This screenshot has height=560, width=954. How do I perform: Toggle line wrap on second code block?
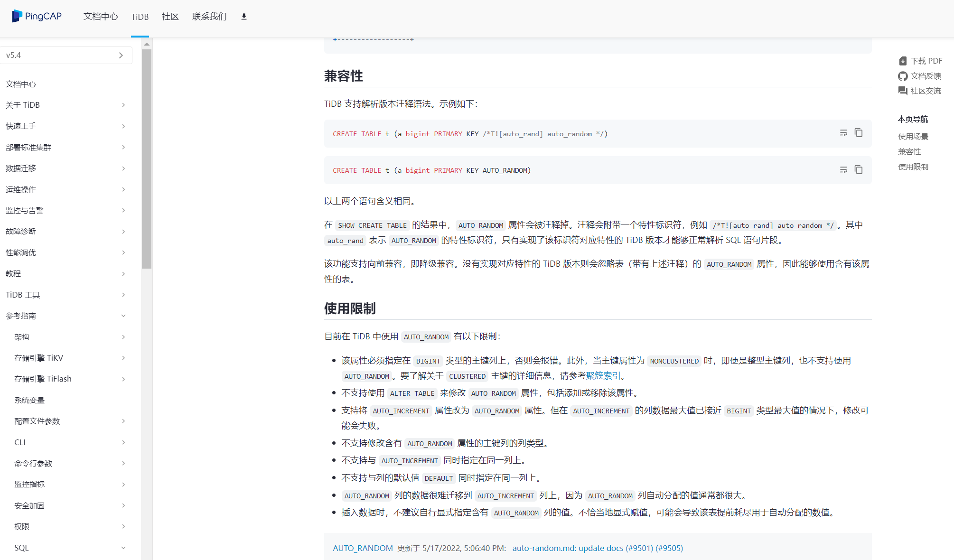pos(843,170)
